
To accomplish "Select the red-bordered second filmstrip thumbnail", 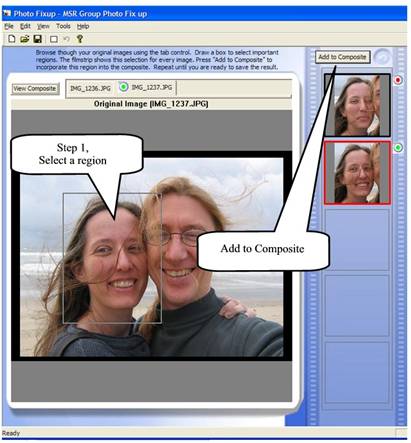I will point(357,173).
